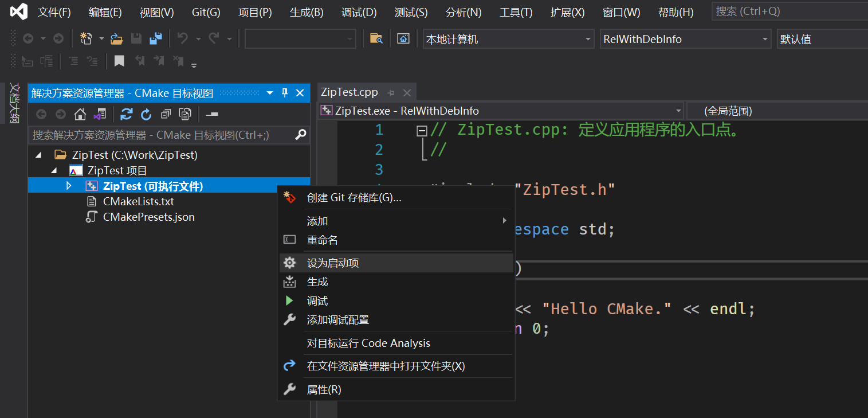Viewport: 868px width, 418px height.
Task: Refresh the CMake targets view in Solution Explorer
Action: pyautogui.click(x=146, y=114)
